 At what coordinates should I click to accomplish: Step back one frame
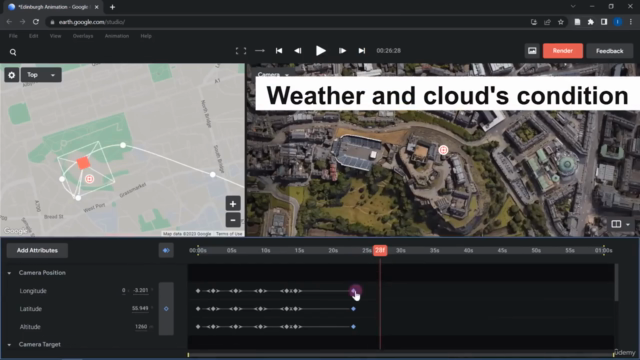[298, 51]
